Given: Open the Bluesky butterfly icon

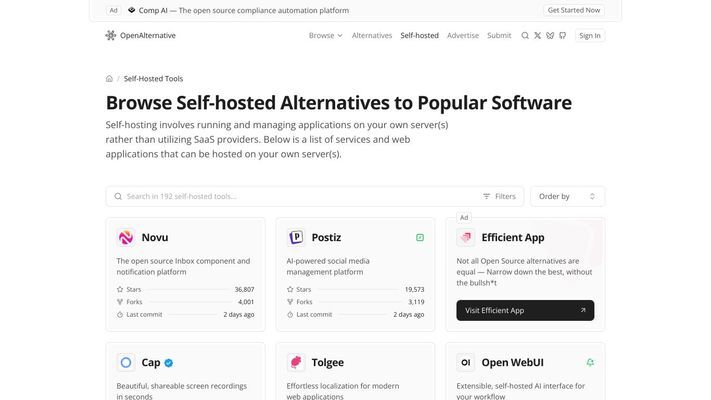Looking at the screenshot, I should coord(550,35).
